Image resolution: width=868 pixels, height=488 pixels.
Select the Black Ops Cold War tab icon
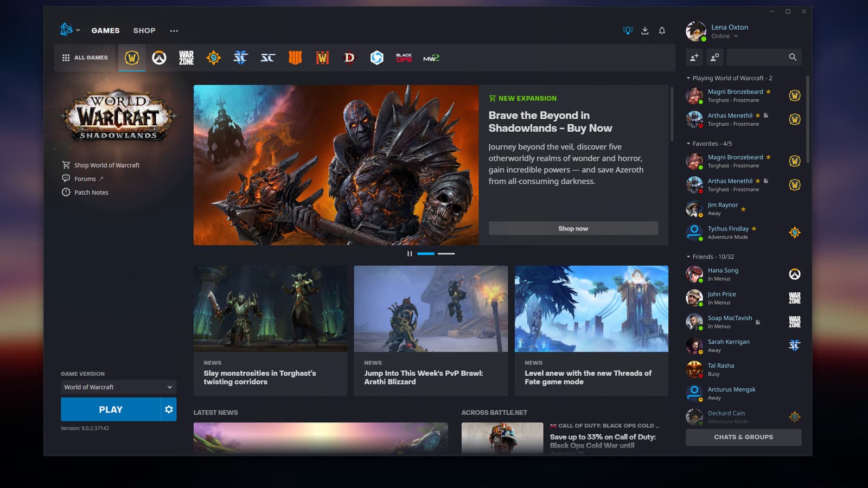(404, 57)
